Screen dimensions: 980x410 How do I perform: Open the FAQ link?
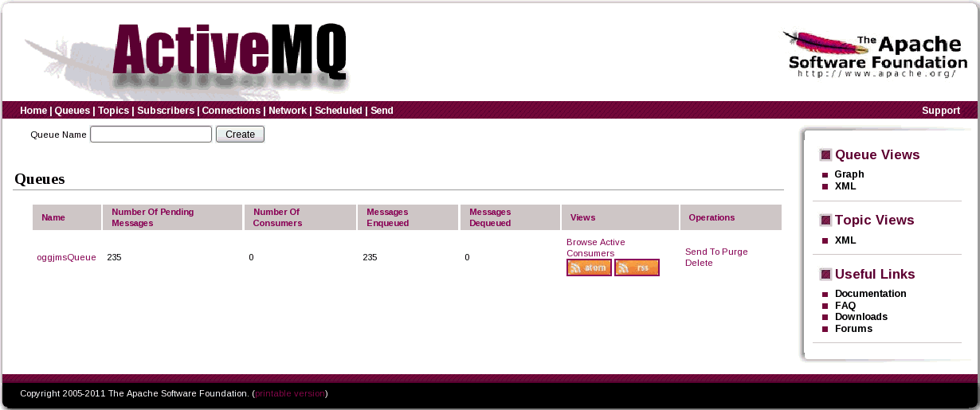click(845, 306)
